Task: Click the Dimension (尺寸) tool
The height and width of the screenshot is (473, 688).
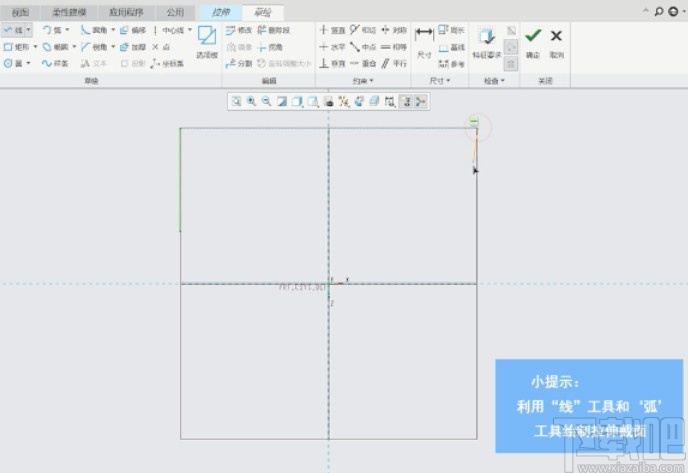Action: click(x=424, y=42)
